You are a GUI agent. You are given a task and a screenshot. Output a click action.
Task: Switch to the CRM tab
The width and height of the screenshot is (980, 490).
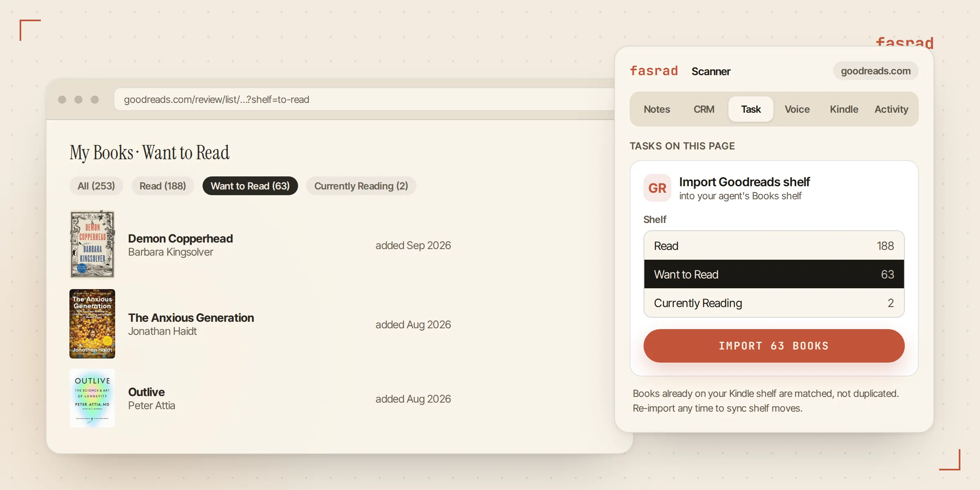(704, 109)
